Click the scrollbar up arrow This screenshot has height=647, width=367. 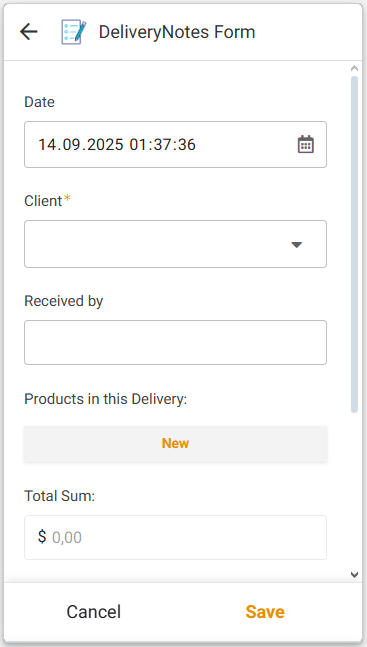(x=354, y=68)
